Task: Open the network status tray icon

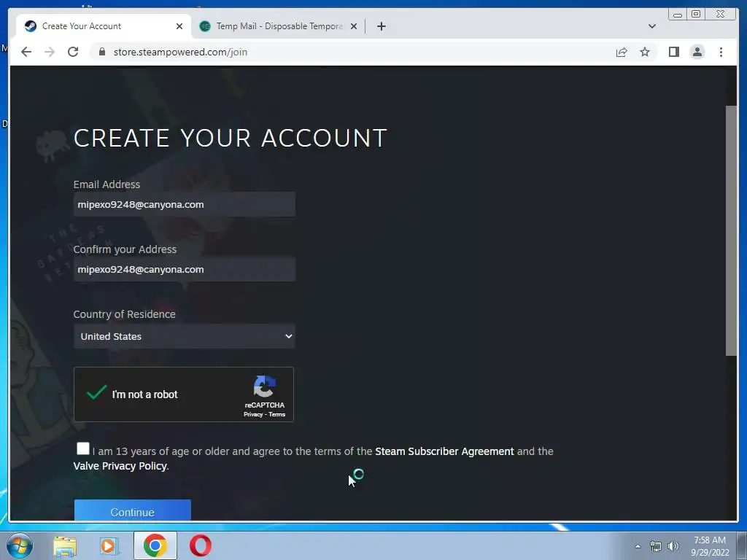Action: 656,546
